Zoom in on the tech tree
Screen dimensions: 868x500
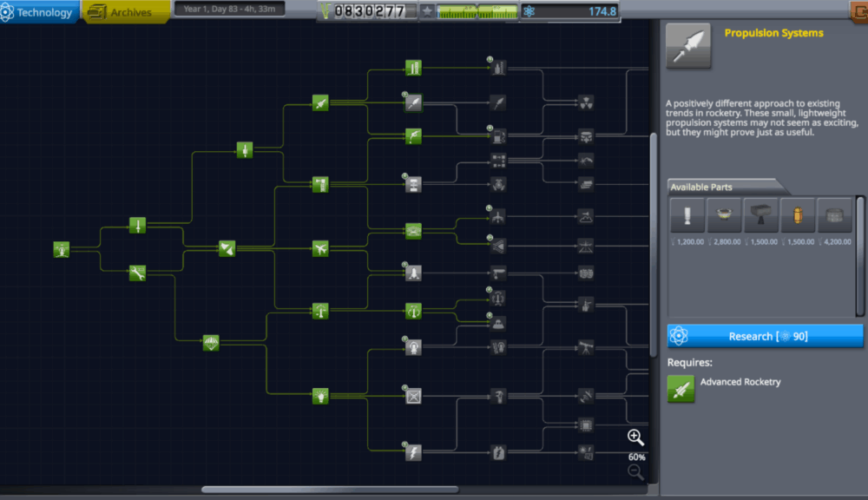point(635,437)
